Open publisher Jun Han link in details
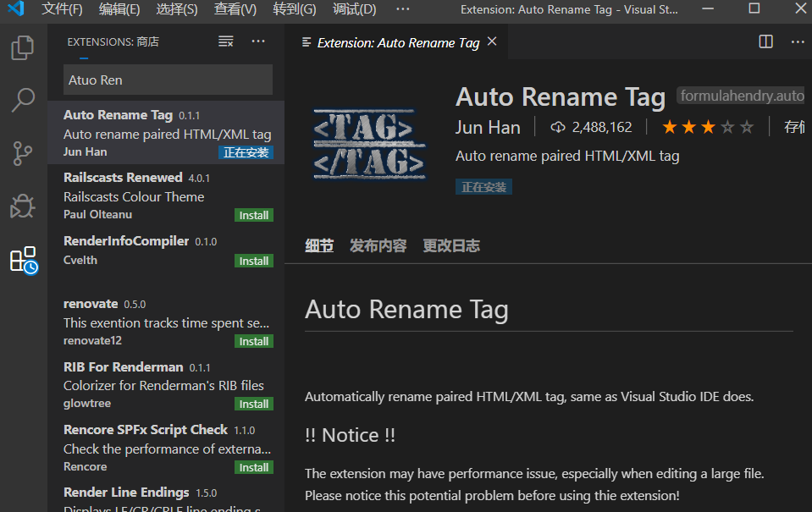The width and height of the screenshot is (812, 512). point(488,127)
